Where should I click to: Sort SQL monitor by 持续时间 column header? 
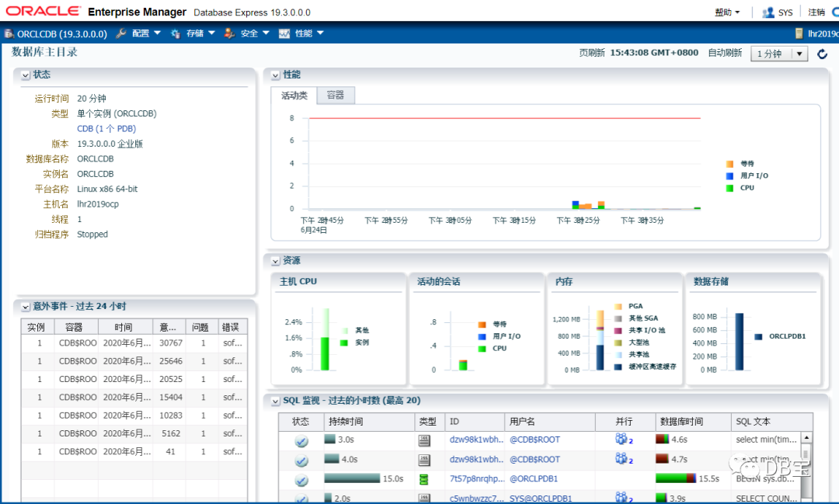click(x=370, y=422)
